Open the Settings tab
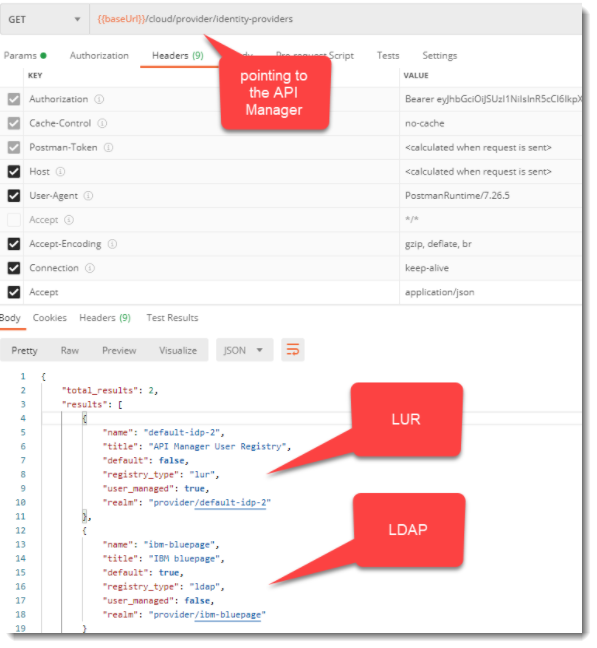 440,55
